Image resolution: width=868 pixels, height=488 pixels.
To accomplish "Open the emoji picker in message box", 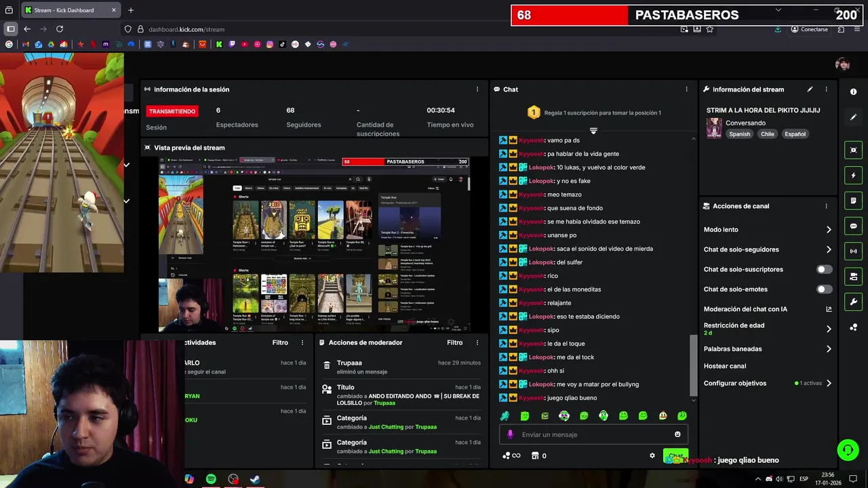I will click(x=677, y=434).
